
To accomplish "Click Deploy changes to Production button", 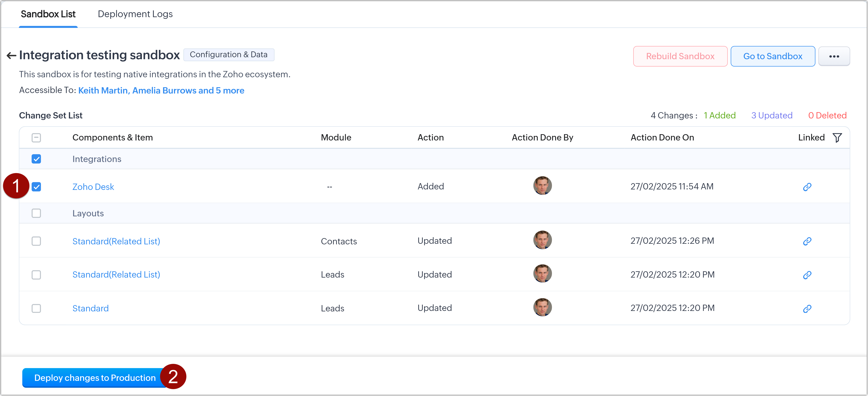I will tap(95, 378).
